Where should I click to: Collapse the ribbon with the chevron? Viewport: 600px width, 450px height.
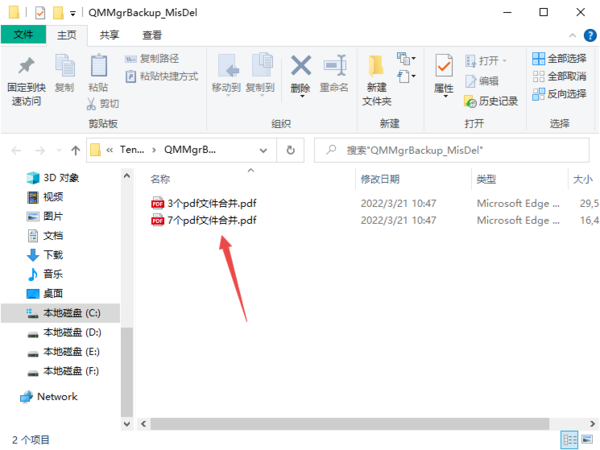click(572, 36)
